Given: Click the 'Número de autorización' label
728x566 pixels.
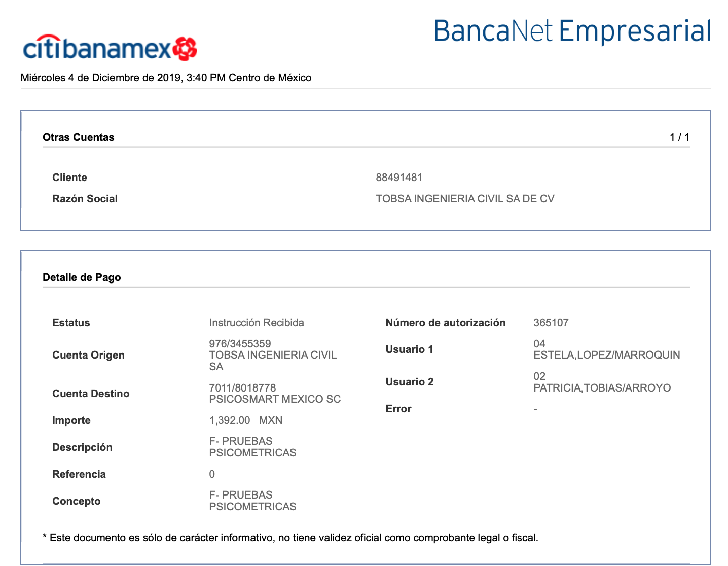Looking at the screenshot, I should tap(446, 323).
